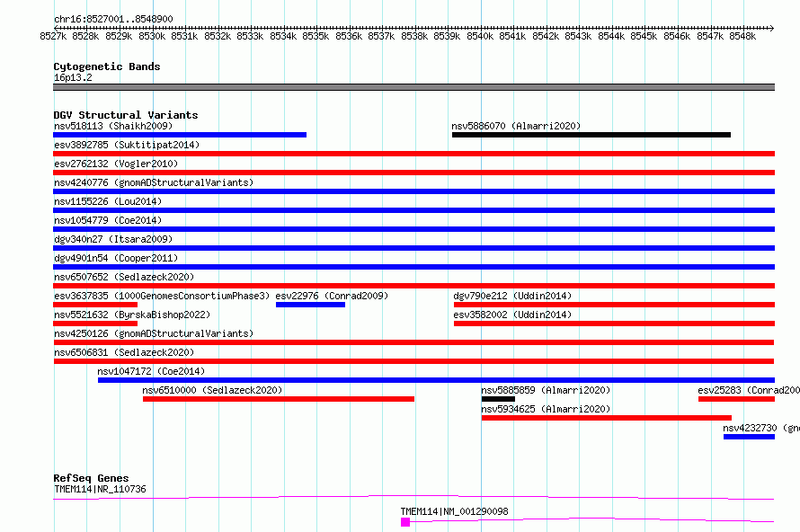Open the dgv4901n54 (Cooper2011) label
The image size is (800, 532).
pos(116,258)
